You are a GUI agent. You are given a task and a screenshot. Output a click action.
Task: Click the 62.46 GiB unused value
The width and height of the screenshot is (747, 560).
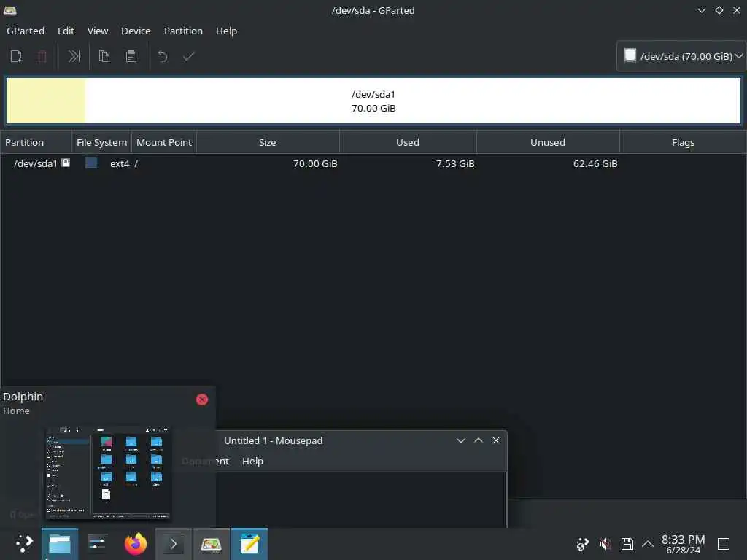595,163
